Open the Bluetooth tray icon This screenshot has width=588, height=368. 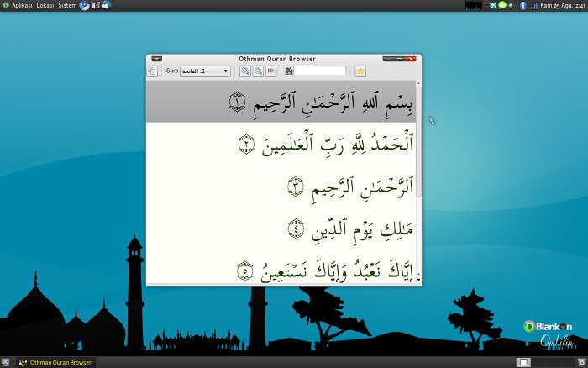pos(523,5)
